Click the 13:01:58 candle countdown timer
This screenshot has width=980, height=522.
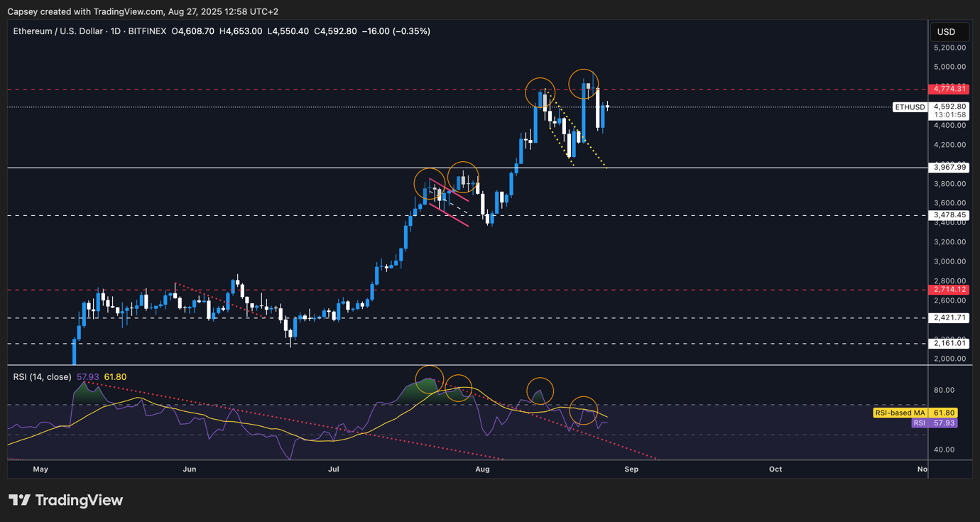[x=949, y=114]
